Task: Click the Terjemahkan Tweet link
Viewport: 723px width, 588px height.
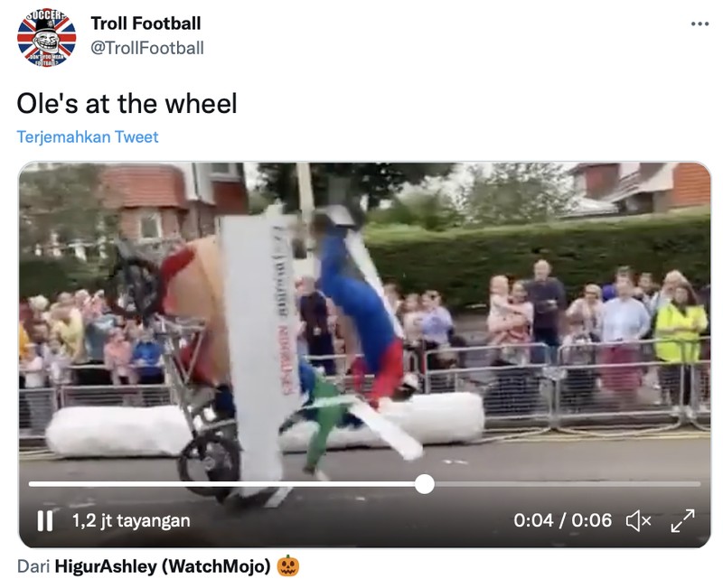Action: tap(88, 137)
